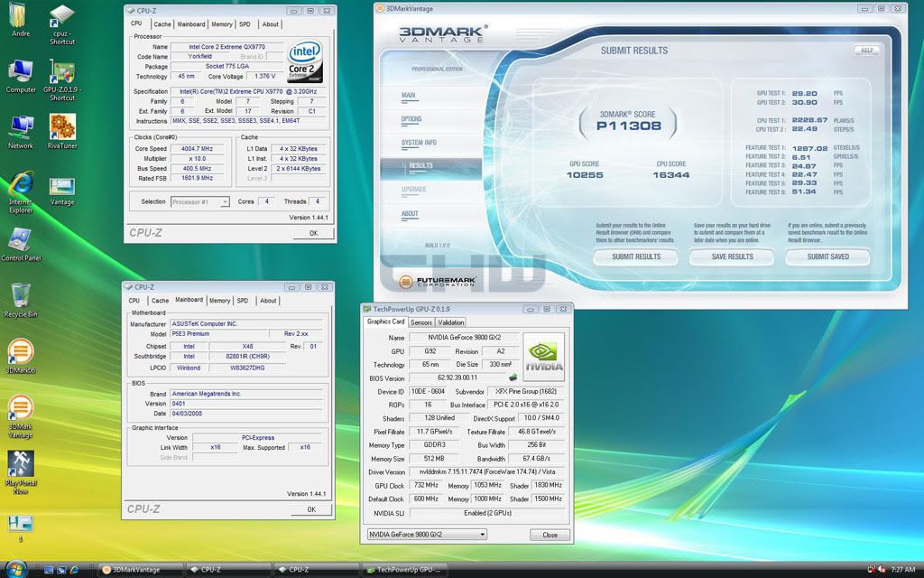
Task: Launch Internet Explorer from the desktop
Action: click(21, 183)
